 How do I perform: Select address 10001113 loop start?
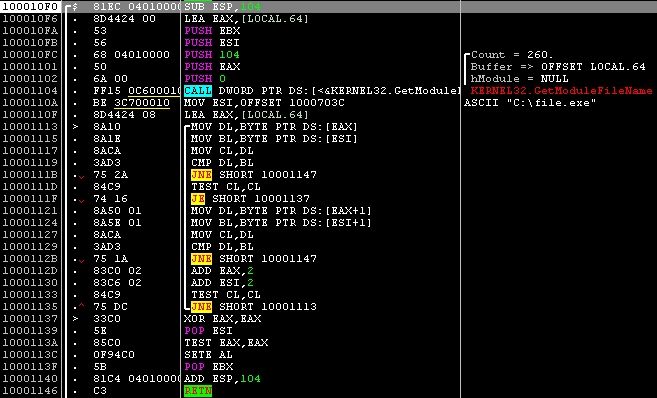pyautogui.click(x=30, y=127)
